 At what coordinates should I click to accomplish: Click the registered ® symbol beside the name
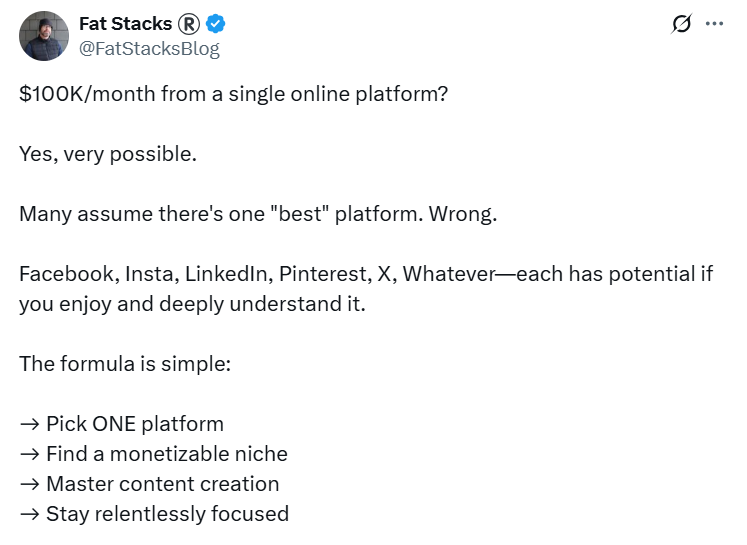[189, 25]
